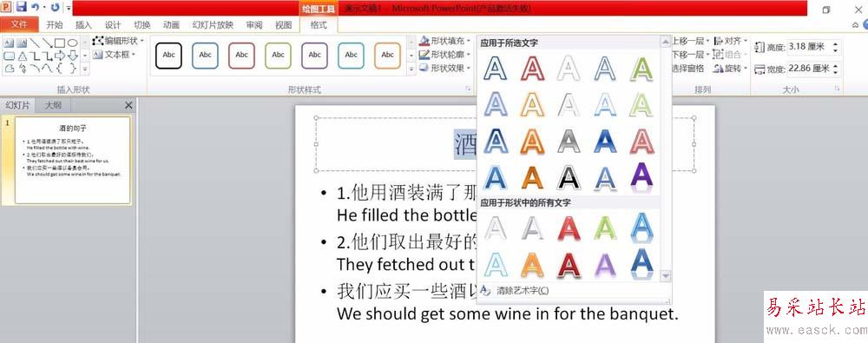Select the oval shape in shapes gallery
The image size is (868, 343).
click(x=73, y=43)
